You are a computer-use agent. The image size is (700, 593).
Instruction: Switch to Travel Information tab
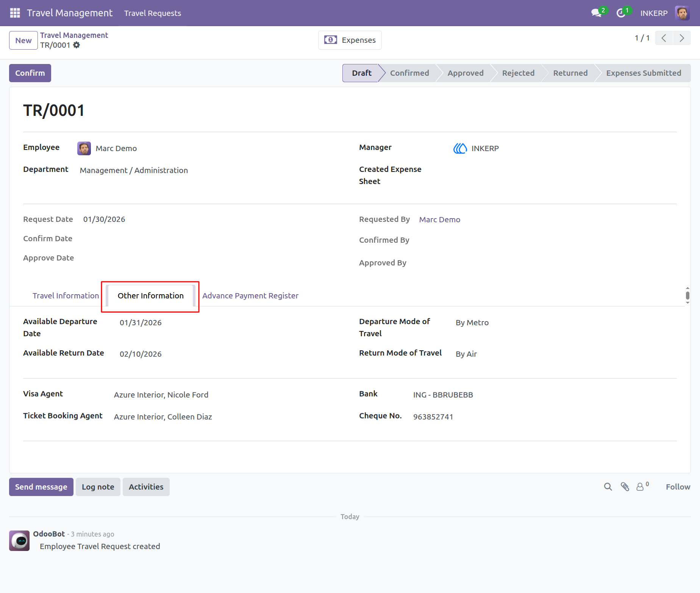coord(66,296)
